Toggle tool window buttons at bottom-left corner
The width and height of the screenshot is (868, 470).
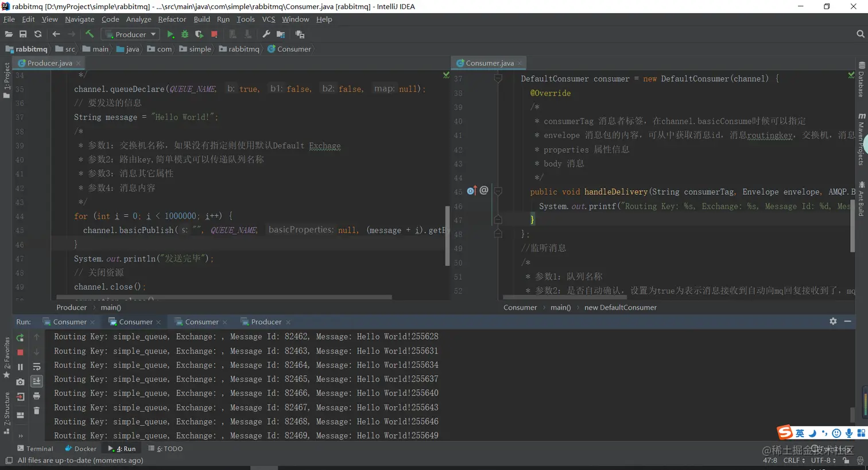tap(9, 460)
